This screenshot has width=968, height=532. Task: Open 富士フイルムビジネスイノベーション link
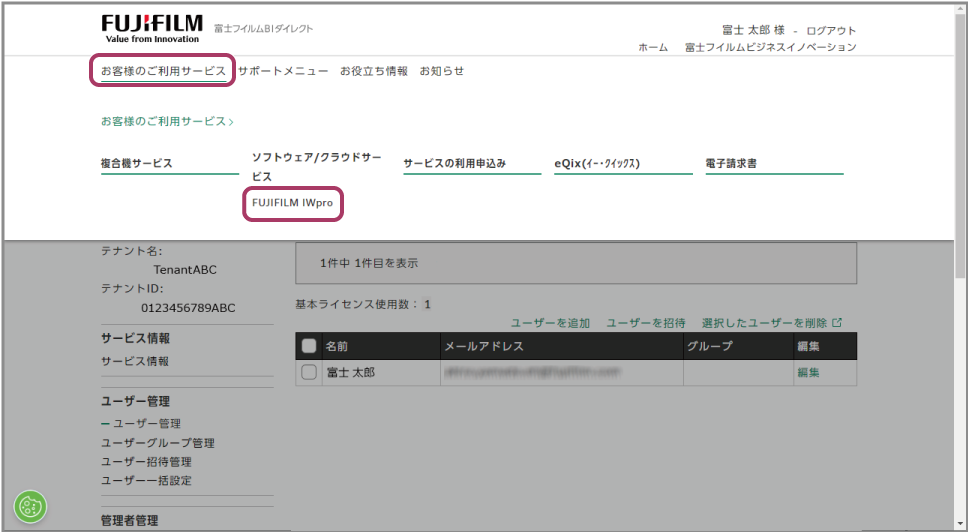tap(770, 47)
